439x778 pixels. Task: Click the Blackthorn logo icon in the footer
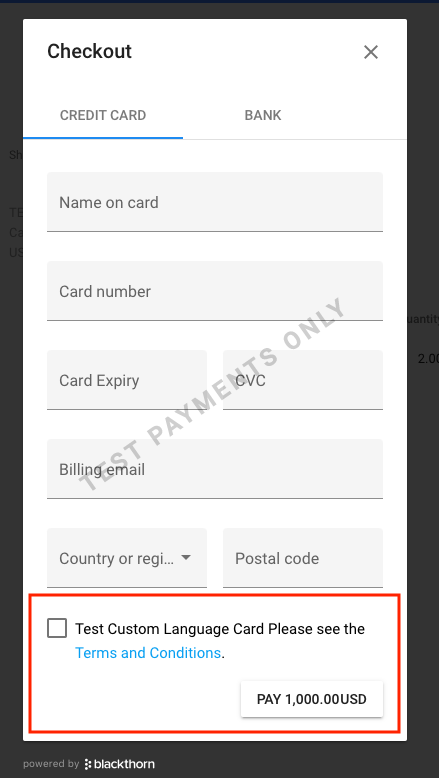point(88,764)
